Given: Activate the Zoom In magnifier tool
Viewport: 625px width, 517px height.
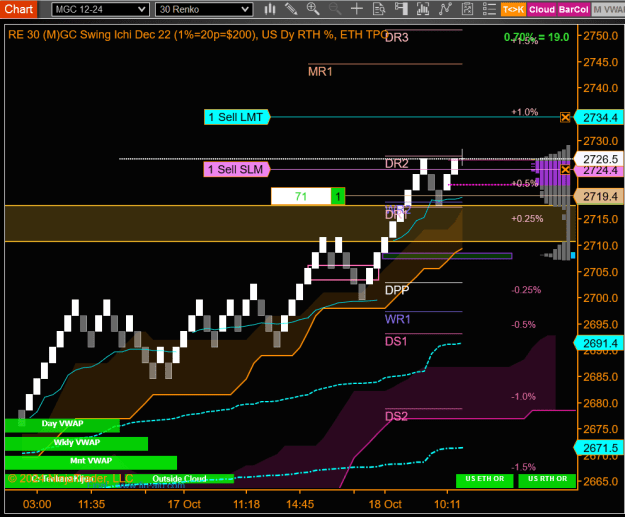Looking at the screenshot, I should [313, 9].
